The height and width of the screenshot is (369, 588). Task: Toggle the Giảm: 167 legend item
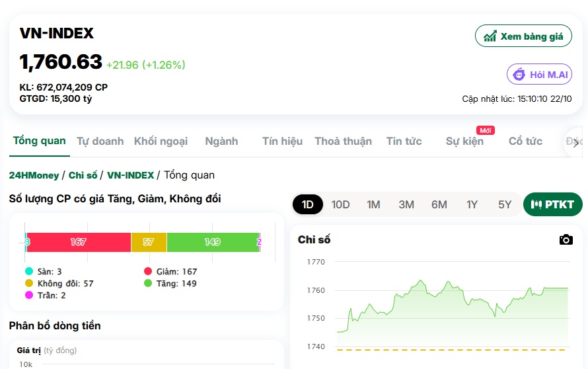[x=170, y=271]
